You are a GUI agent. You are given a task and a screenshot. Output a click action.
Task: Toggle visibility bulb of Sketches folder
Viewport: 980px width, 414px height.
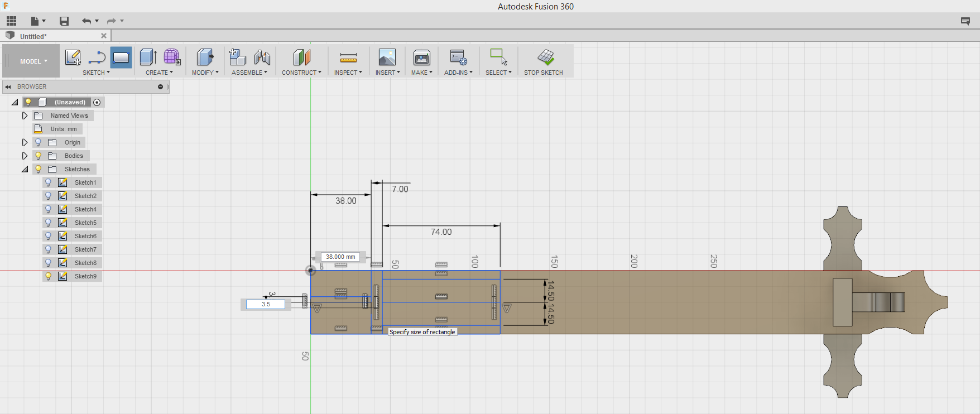(38, 169)
